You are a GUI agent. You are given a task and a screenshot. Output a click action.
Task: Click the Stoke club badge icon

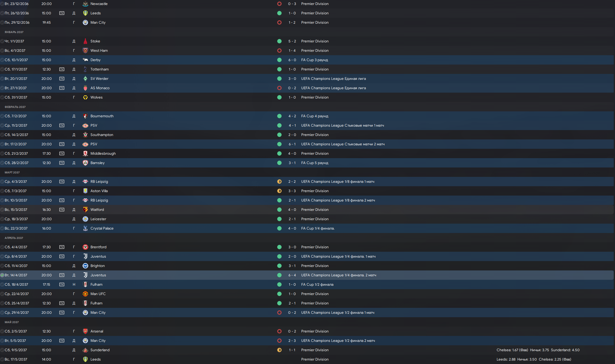pyautogui.click(x=85, y=41)
